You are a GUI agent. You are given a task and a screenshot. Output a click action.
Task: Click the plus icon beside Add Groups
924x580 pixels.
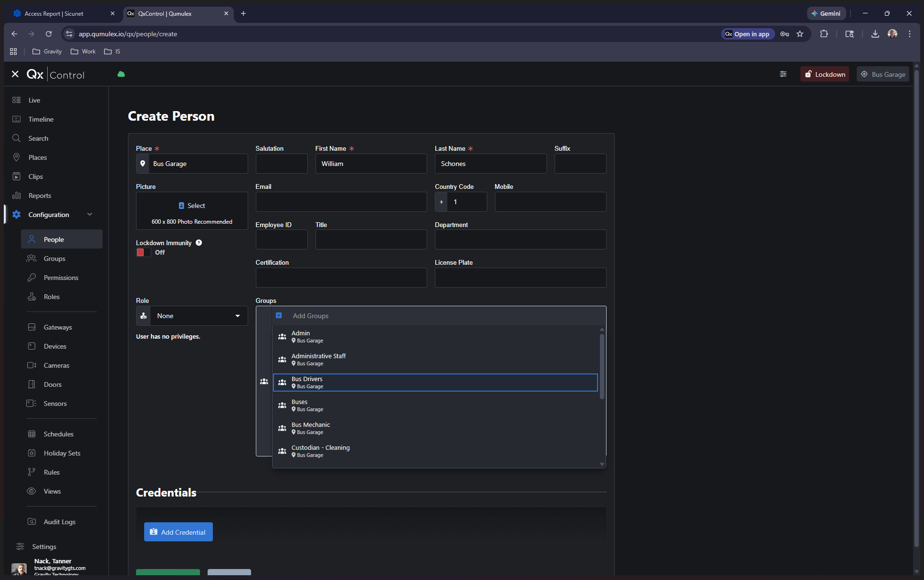click(279, 315)
